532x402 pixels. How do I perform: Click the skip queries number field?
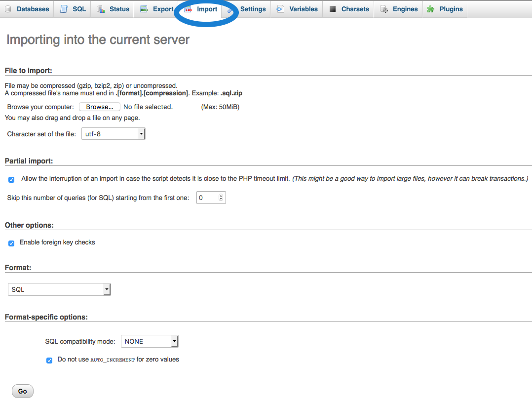211,198
